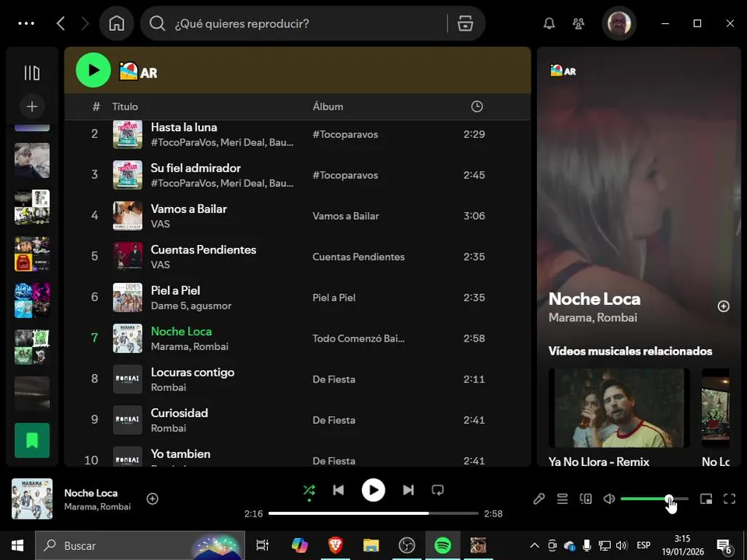This screenshot has width=747, height=560.
Task: Create new playlist with plus button
Action: point(32,107)
